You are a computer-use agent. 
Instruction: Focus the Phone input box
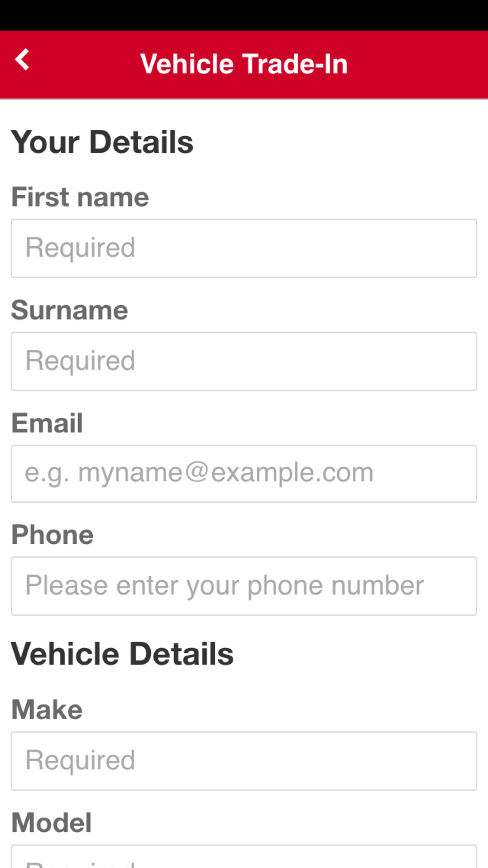(244, 586)
